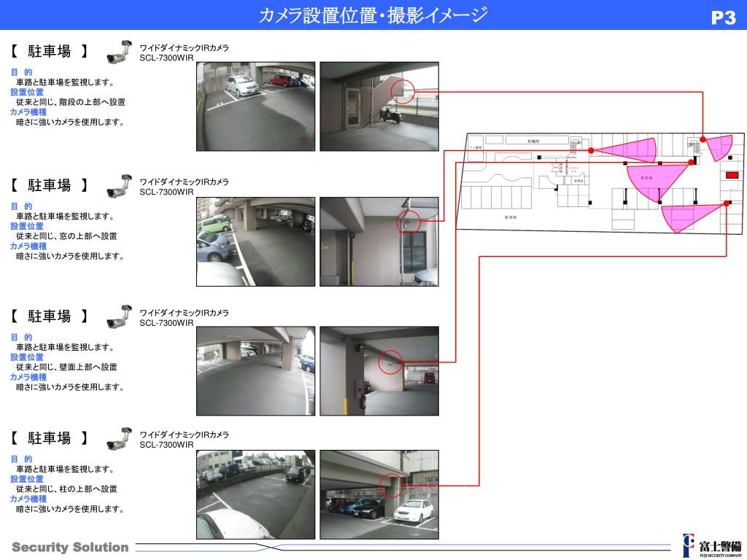747x560 pixels.
Task: Click the red circle on the pillar photo
Action: pos(392,485)
